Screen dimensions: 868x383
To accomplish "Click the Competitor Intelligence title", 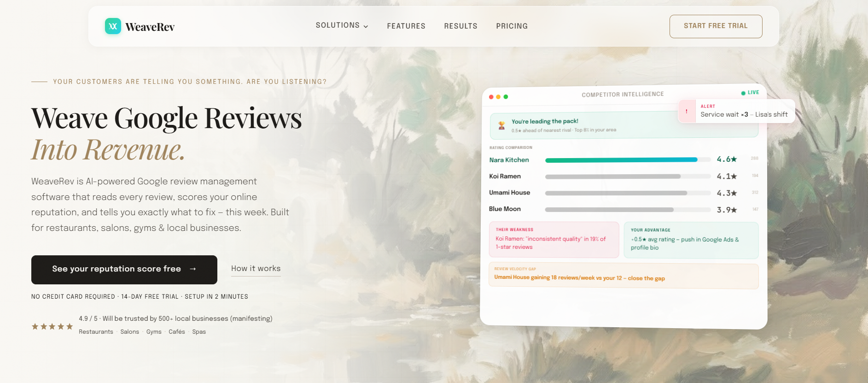I will click(x=623, y=94).
